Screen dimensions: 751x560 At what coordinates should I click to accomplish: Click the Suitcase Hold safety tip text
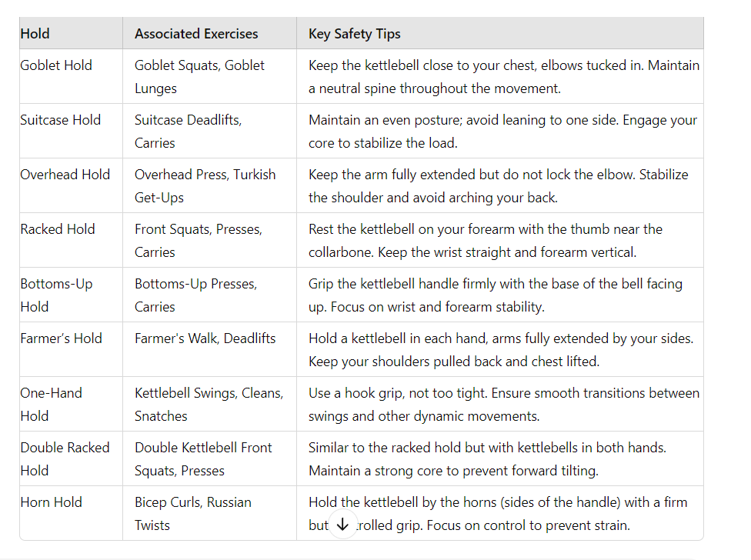click(x=502, y=132)
